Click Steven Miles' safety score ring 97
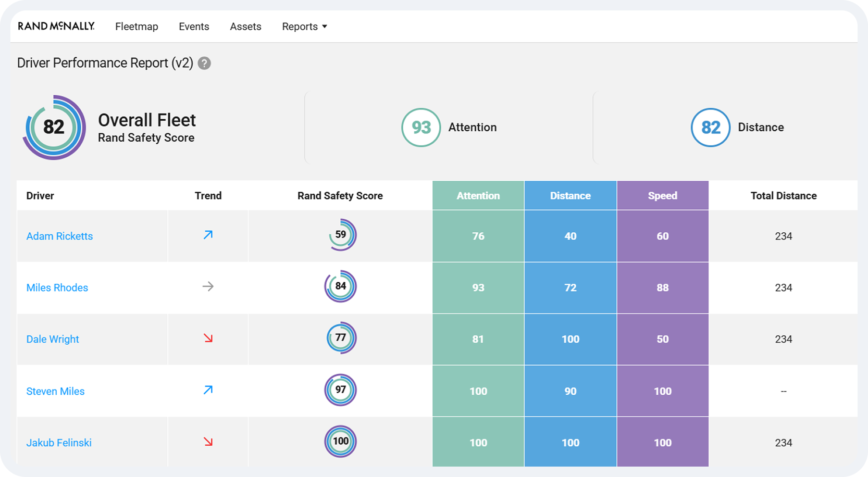This screenshot has height=477, width=868. point(341,390)
